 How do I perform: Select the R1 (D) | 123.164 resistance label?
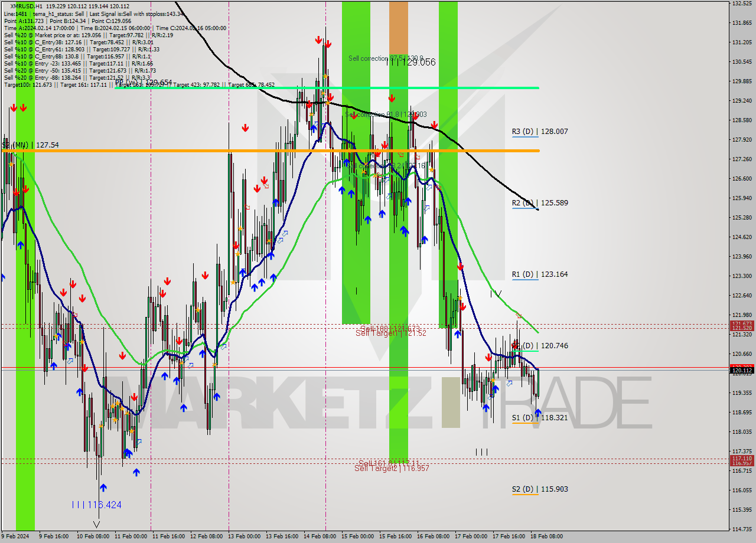pyautogui.click(x=540, y=274)
